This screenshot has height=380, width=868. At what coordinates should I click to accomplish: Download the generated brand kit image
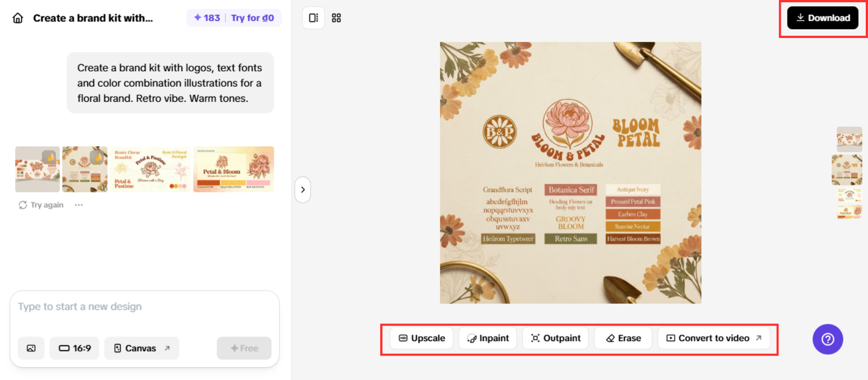pyautogui.click(x=822, y=18)
